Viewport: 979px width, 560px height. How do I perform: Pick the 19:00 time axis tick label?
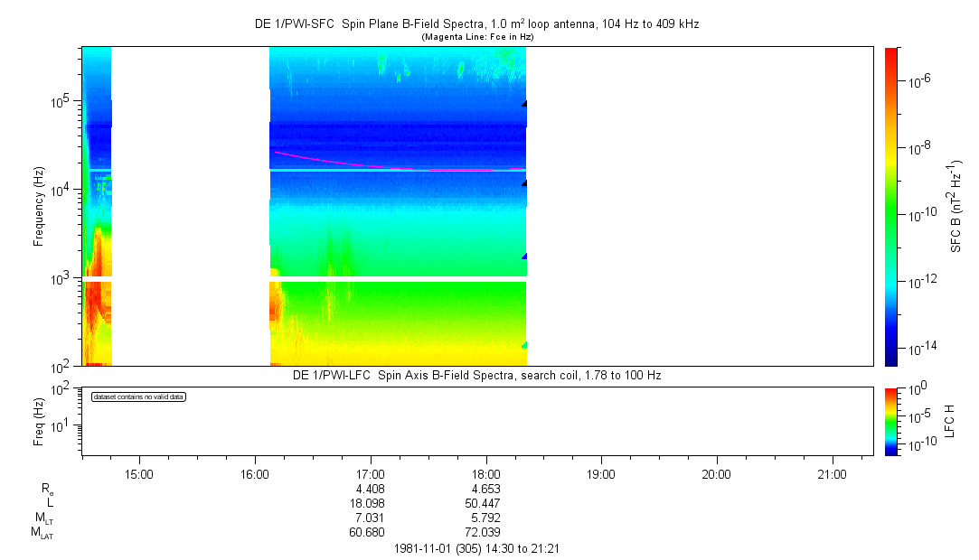coord(601,472)
